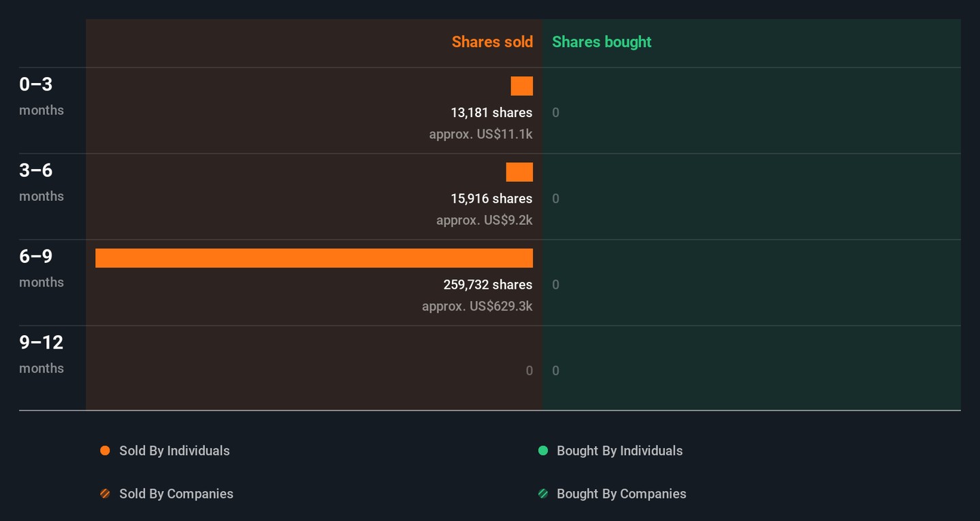The image size is (980, 521).
Task: Toggle the Bought By Individuals legend label
Action: click(619, 451)
